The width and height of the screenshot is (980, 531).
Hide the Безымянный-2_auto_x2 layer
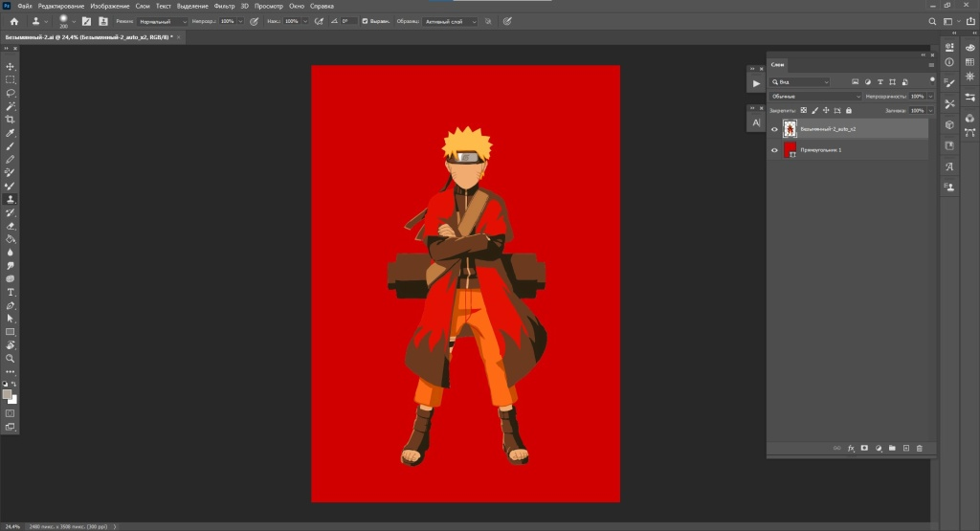click(x=774, y=129)
